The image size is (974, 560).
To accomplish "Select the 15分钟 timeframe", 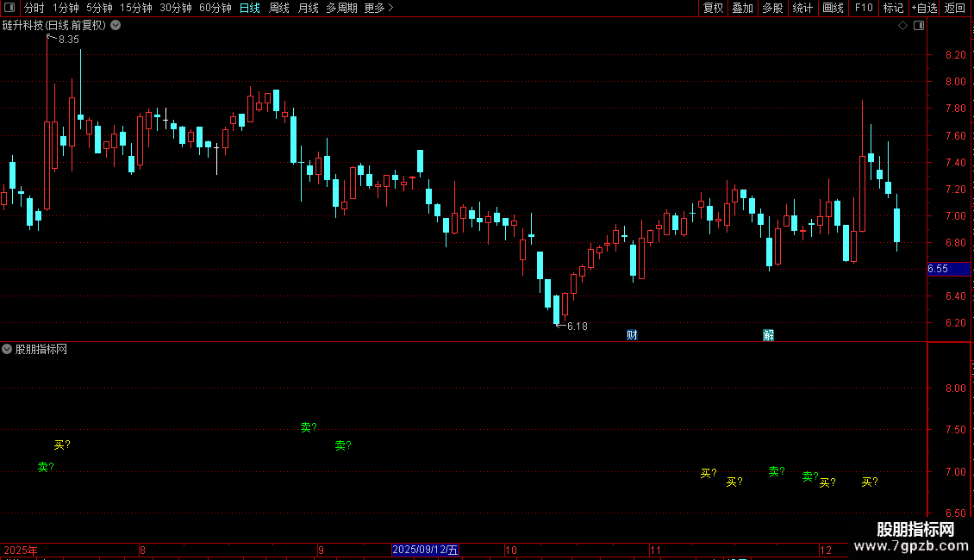I will point(136,8).
